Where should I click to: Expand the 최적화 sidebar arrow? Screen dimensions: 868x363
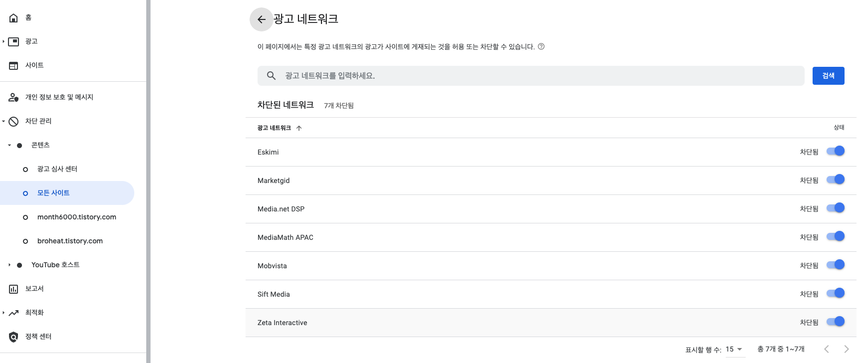coord(3,313)
